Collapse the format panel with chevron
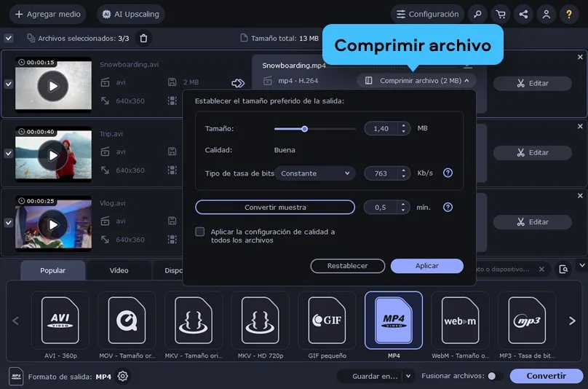588x389 pixels. (582, 265)
